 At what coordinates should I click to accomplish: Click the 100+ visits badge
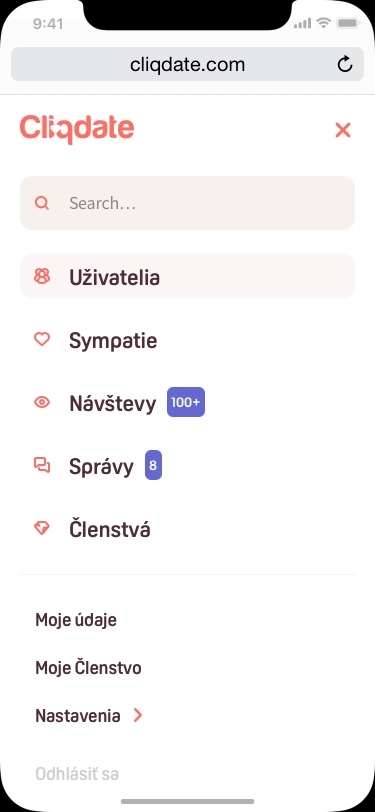tap(186, 402)
